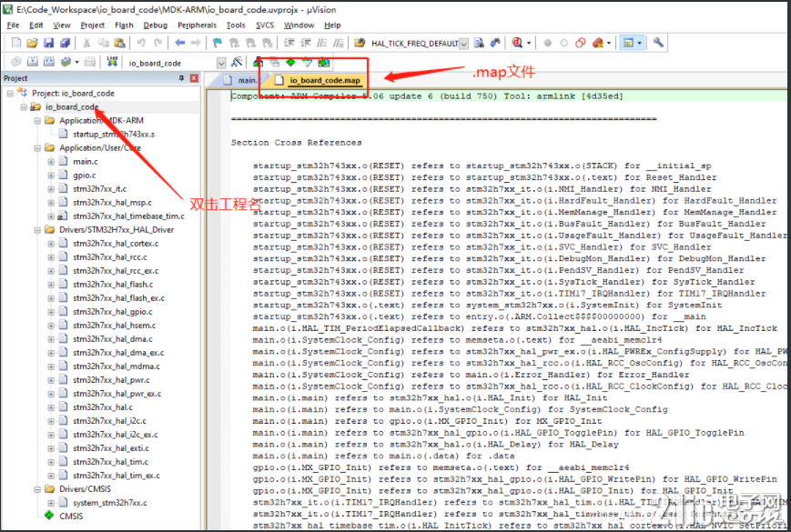Select stm32h7xx_hal_rcc.c file
The height and width of the screenshot is (532, 791).
tap(110, 257)
